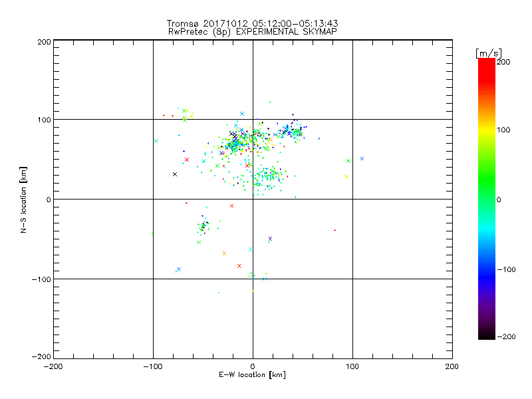Click the [m/s] units label
Viewport: 532px width, 399px height.
pyautogui.click(x=487, y=53)
